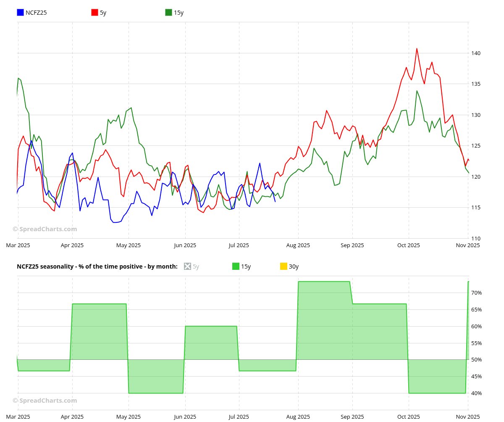Click the 60% seasonality axis label
This screenshot has width=504, height=422.
pyautogui.click(x=477, y=326)
